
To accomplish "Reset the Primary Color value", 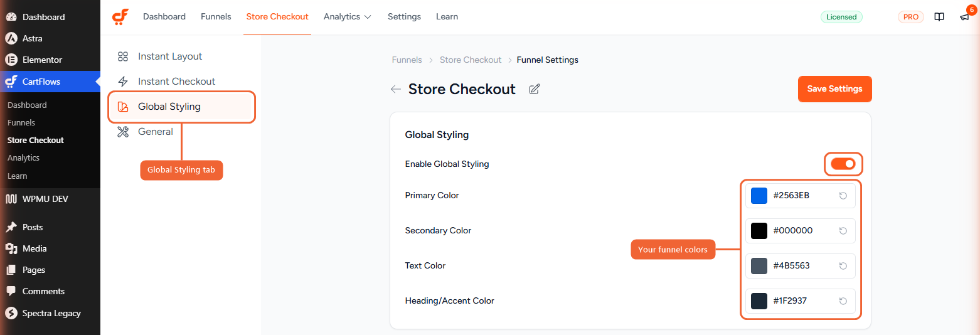I will point(843,196).
